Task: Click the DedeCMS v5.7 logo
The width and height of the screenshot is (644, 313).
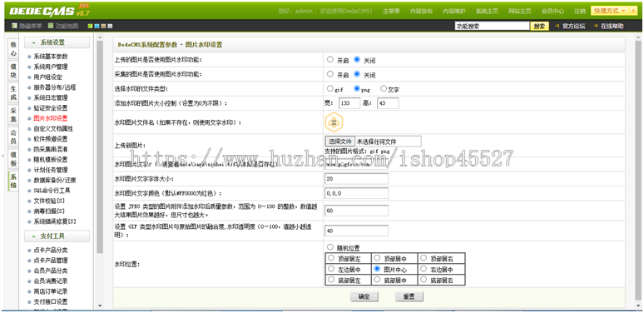Action: pyautogui.click(x=49, y=11)
